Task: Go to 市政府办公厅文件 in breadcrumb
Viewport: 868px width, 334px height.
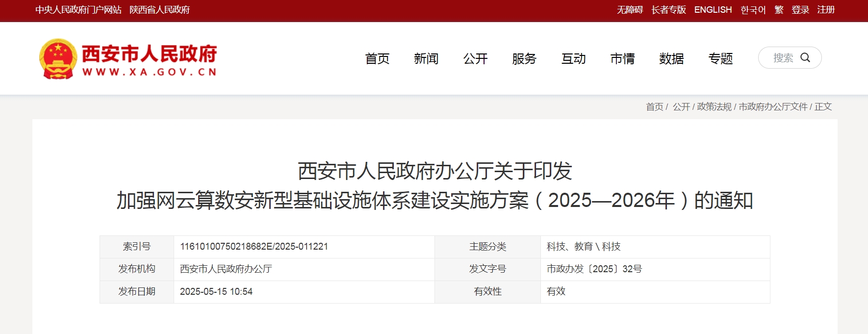Action: pyautogui.click(x=773, y=106)
